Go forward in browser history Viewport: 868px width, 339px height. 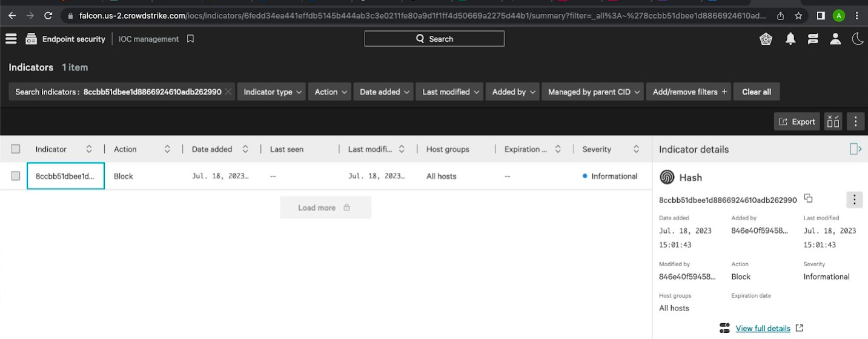[30, 16]
